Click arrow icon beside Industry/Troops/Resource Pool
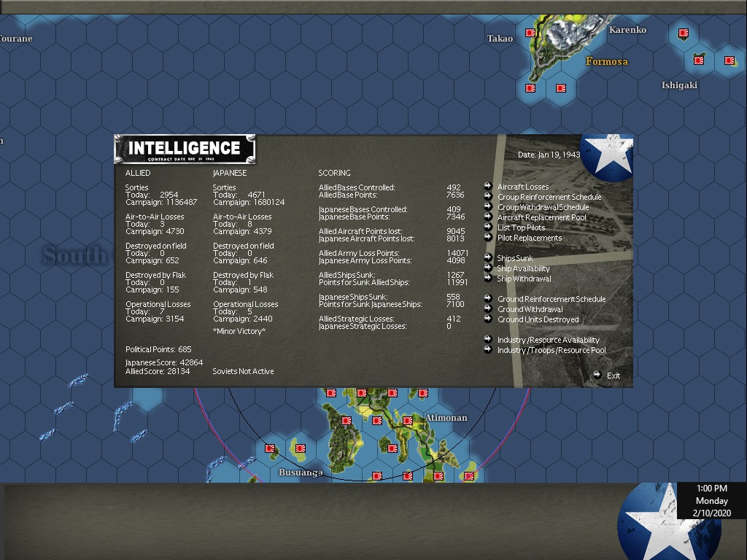 click(x=488, y=349)
